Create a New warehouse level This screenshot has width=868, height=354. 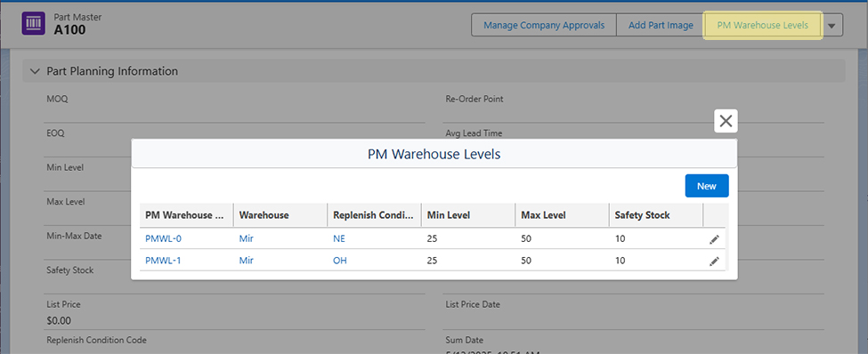pos(706,186)
